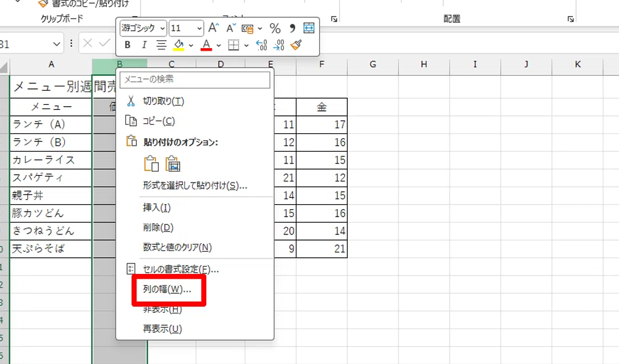Click the メニューの検索 search box

tap(195, 79)
